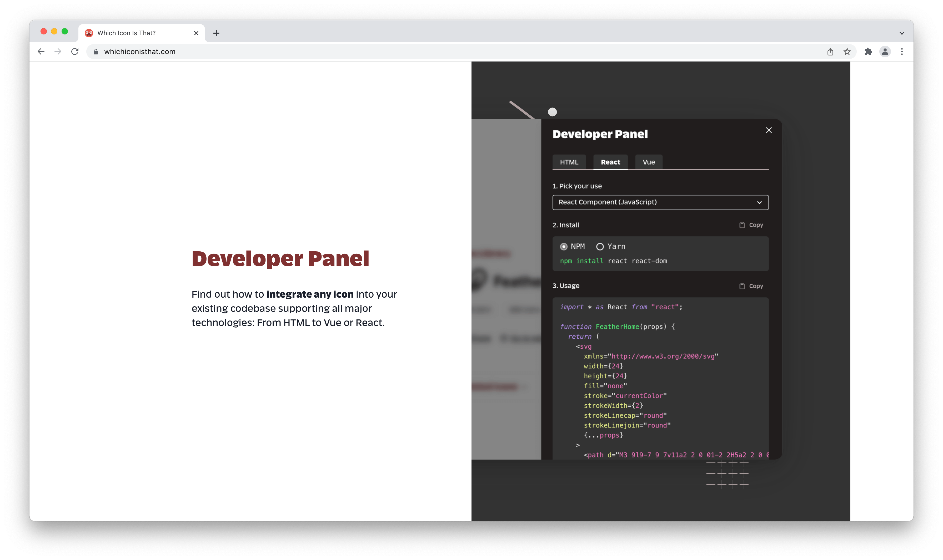Click the function FeatherHome(props) line
943x560 pixels.
617,327
